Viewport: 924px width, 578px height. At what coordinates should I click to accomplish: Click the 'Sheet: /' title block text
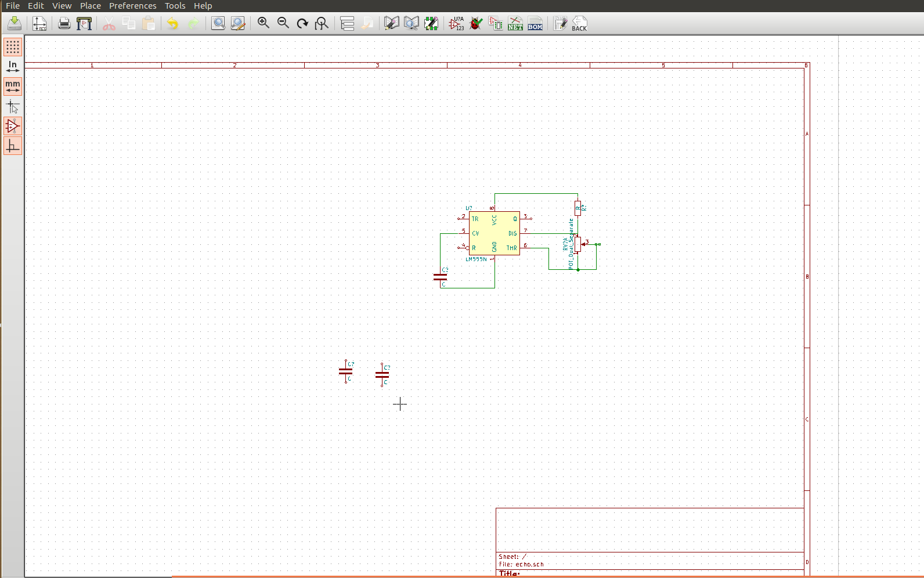512,557
